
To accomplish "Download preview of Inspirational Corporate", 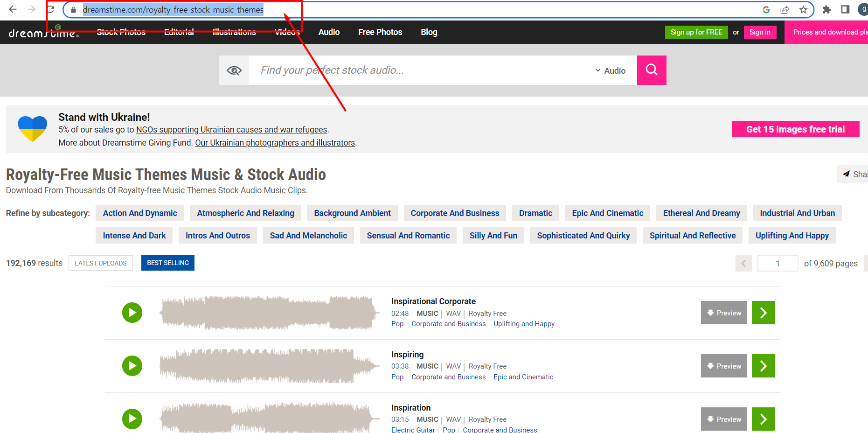I will click(724, 313).
